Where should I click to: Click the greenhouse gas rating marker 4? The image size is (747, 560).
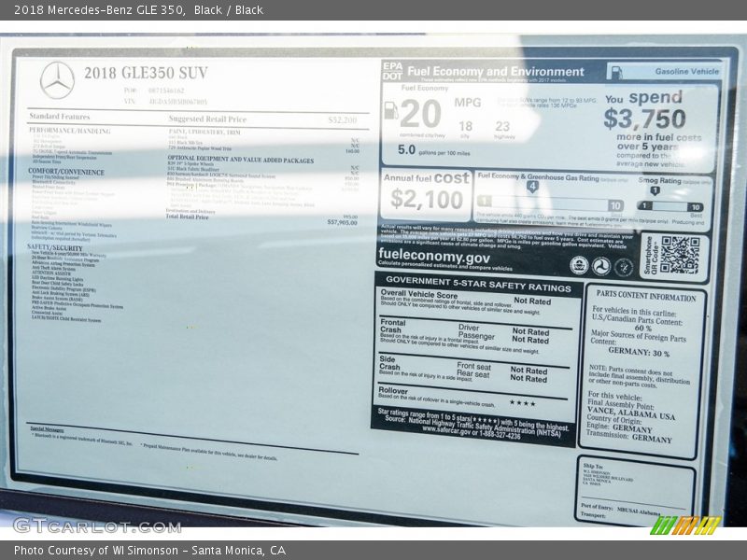(x=532, y=187)
